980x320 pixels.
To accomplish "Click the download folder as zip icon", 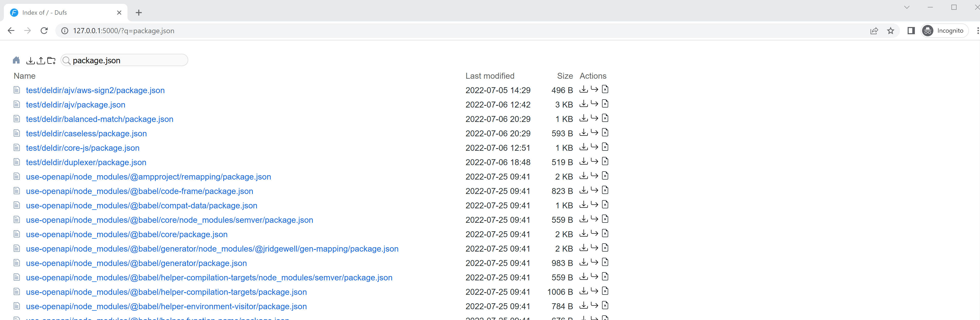I will point(30,60).
